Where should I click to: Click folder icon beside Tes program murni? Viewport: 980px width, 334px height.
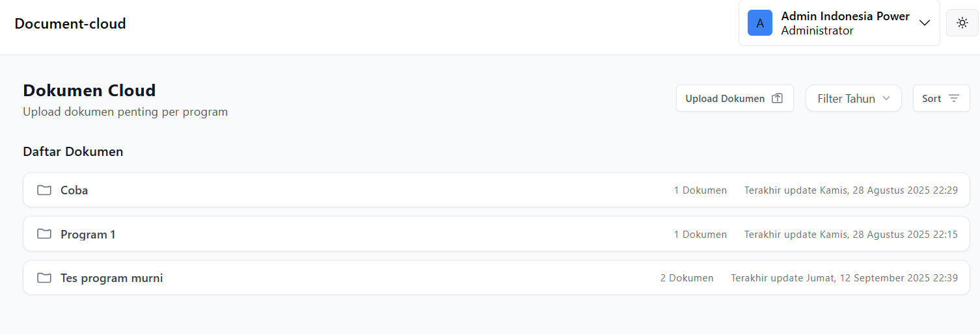click(x=44, y=278)
